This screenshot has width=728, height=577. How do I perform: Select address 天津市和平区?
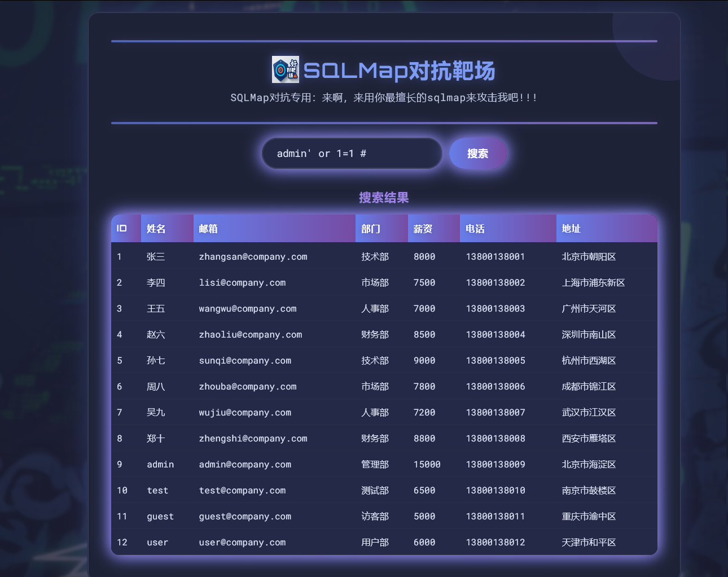[589, 543]
